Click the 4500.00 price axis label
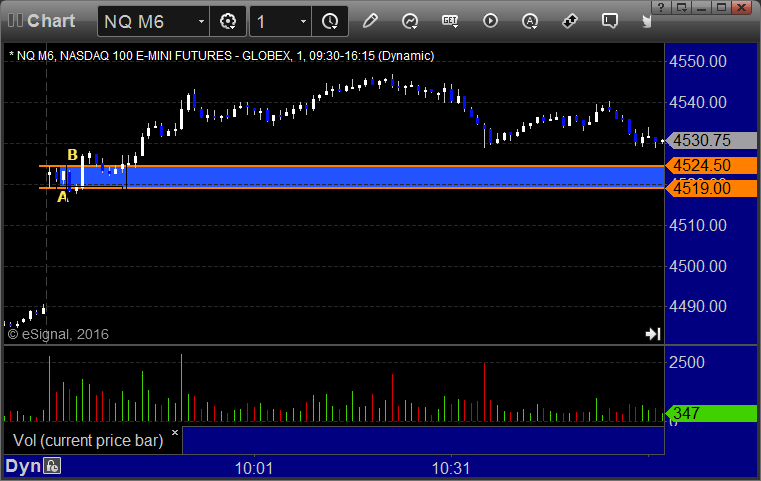Viewport: 761px width, 481px height. (x=698, y=266)
